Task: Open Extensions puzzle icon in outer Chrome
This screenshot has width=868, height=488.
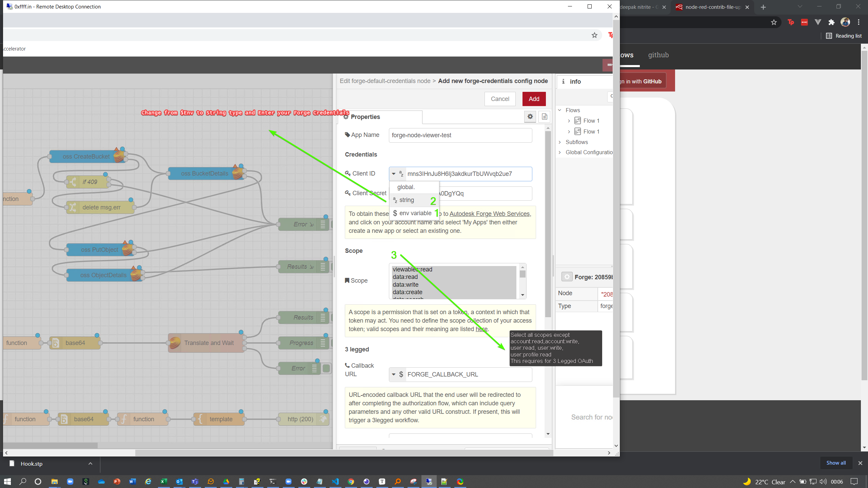Action: 831,22
